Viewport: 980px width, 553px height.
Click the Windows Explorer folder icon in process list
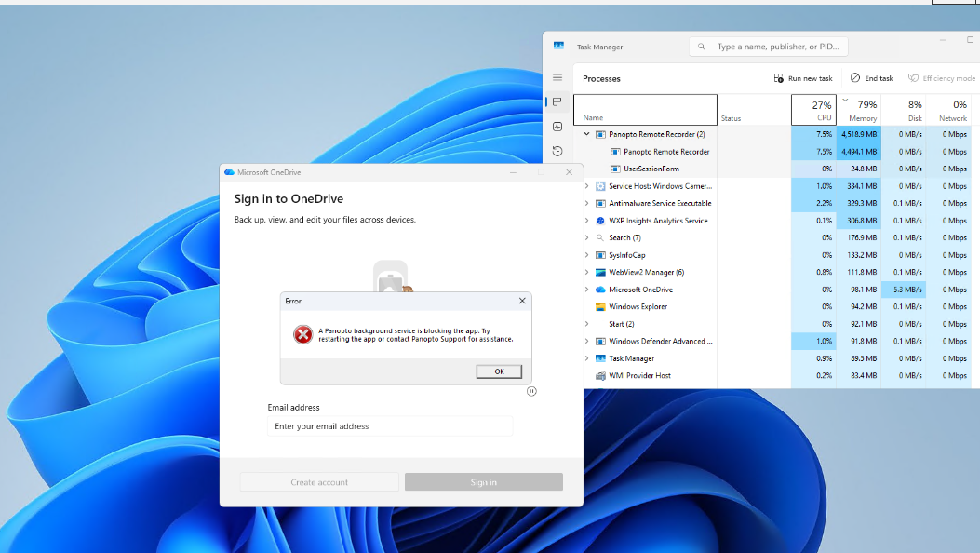[x=600, y=307]
